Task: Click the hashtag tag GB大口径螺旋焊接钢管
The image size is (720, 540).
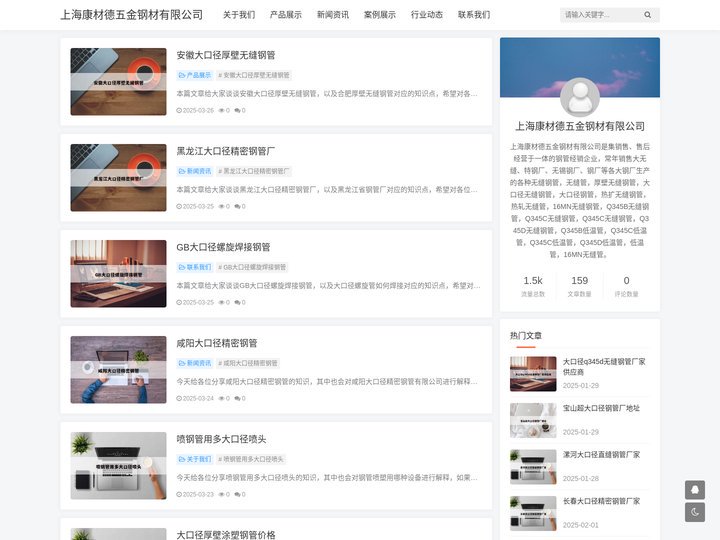Action: (252, 267)
